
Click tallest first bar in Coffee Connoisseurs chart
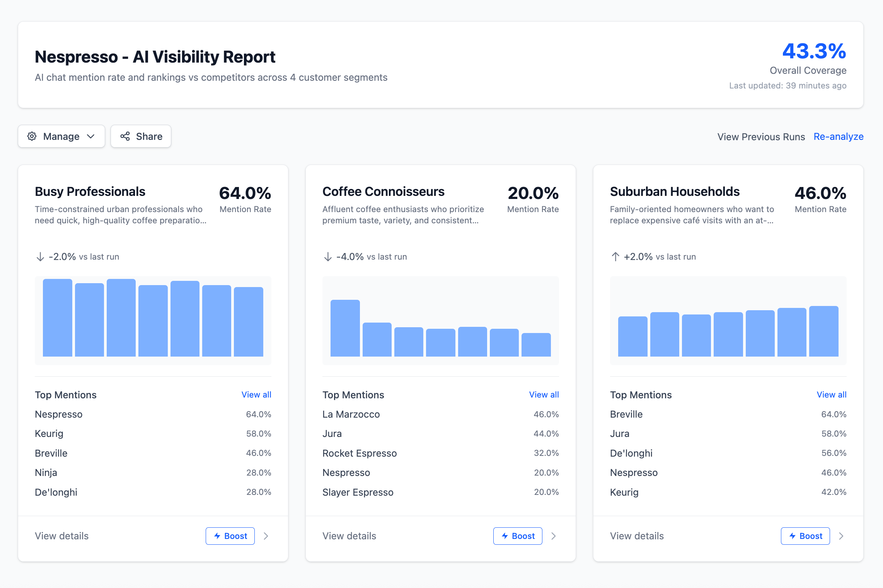(x=345, y=328)
